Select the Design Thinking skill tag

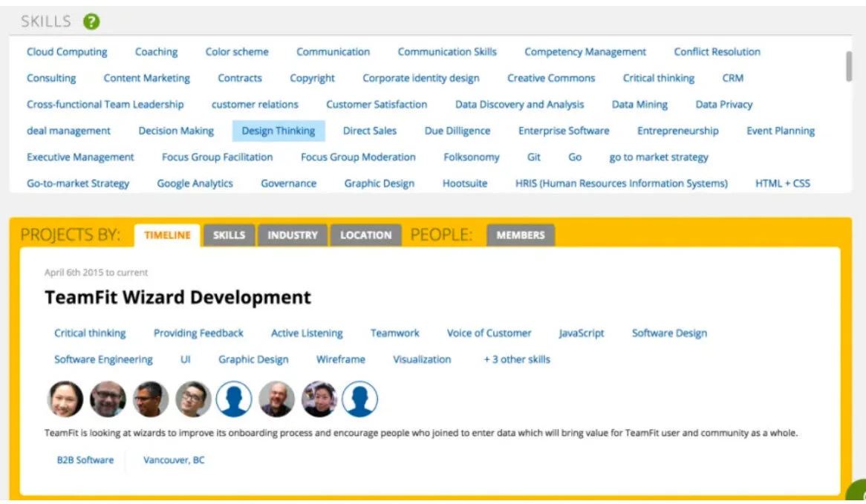point(279,131)
